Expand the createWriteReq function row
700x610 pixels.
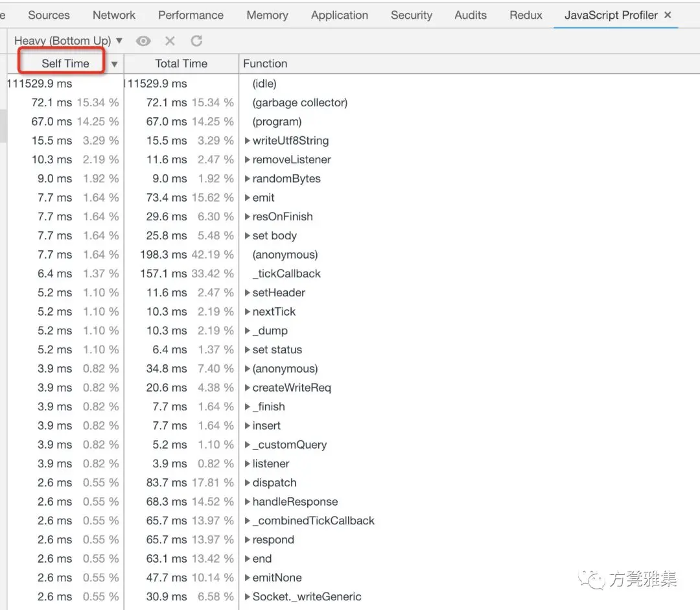coord(248,388)
